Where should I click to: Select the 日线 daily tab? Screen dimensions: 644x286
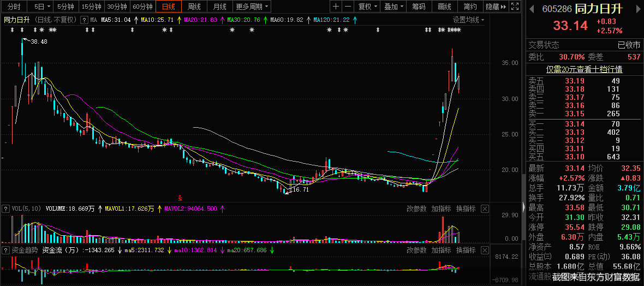pyautogui.click(x=169, y=7)
